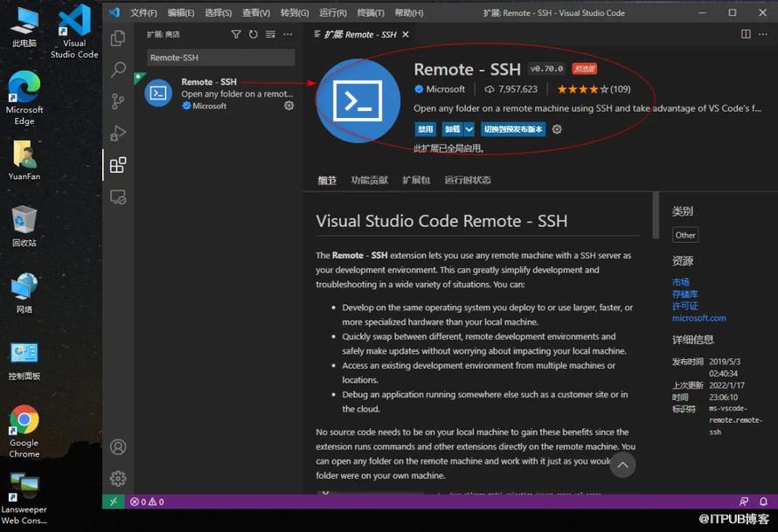This screenshot has width=778, height=532.
Task: Open the editor more actions ellipsis menu
Action: pos(764,34)
